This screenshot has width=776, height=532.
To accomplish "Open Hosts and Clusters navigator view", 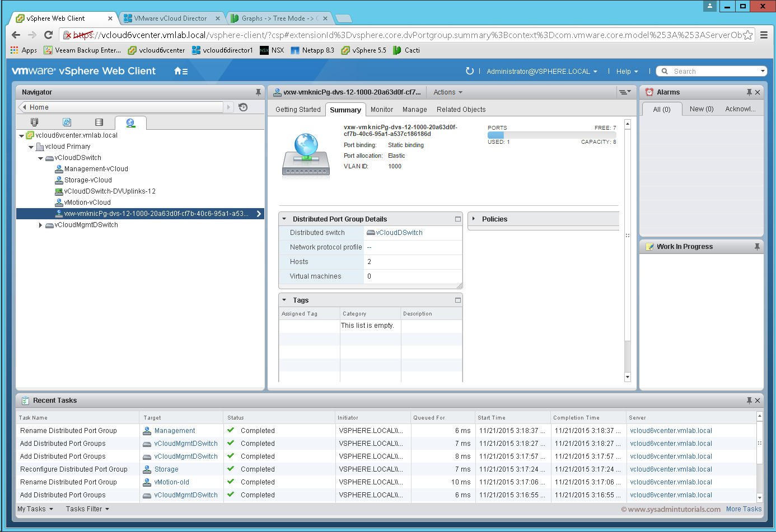I will [x=35, y=122].
